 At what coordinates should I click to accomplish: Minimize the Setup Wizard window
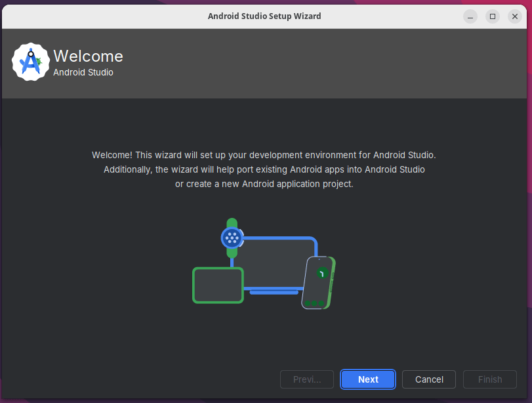click(x=470, y=16)
